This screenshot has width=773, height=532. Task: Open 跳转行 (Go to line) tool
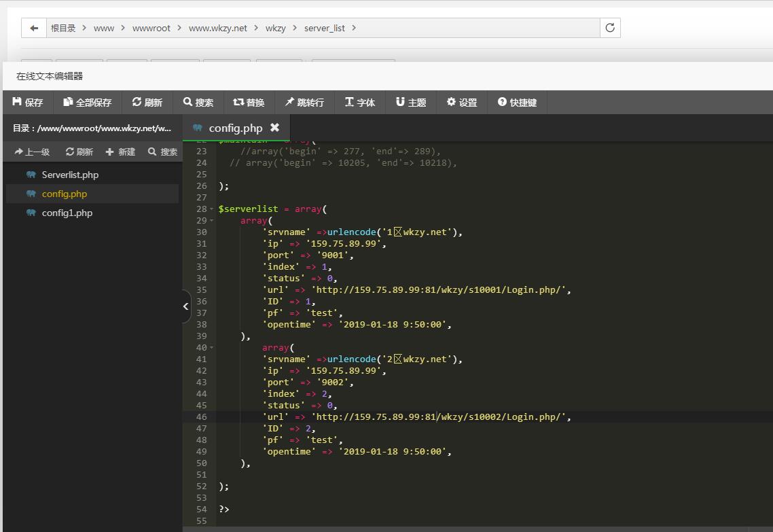tap(304, 103)
